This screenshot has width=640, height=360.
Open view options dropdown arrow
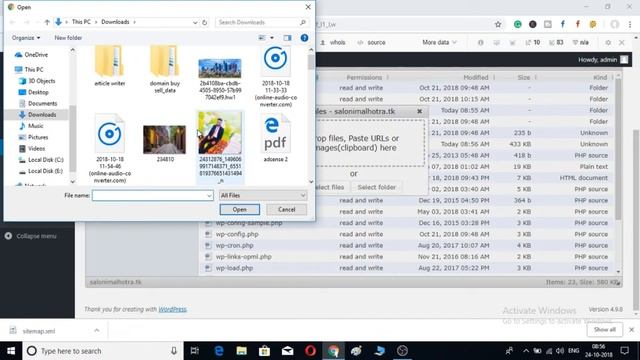[x=272, y=38]
